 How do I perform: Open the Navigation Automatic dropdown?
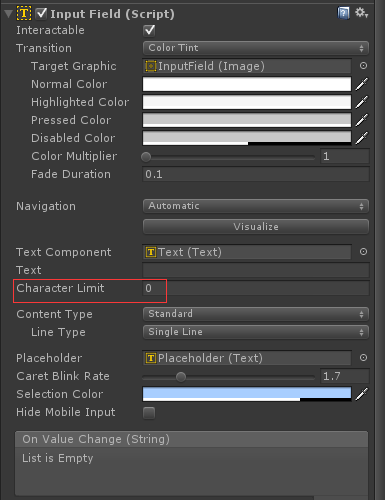[256, 206]
